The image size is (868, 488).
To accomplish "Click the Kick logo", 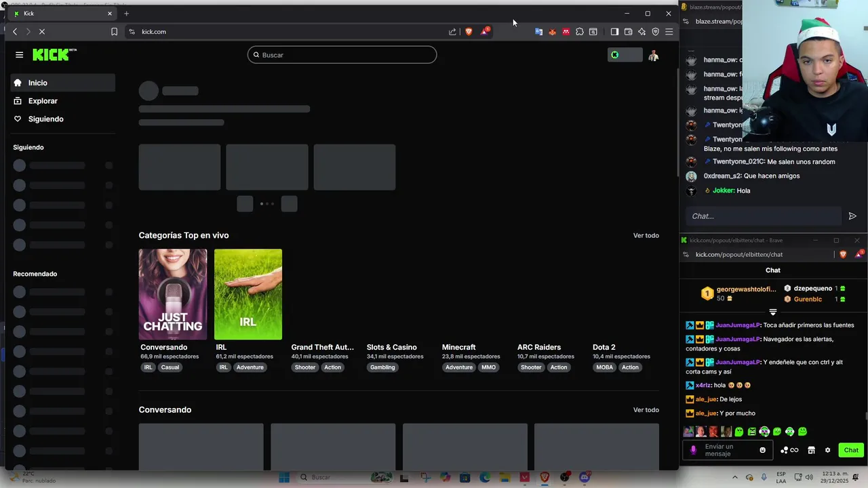I will click(54, 55).
